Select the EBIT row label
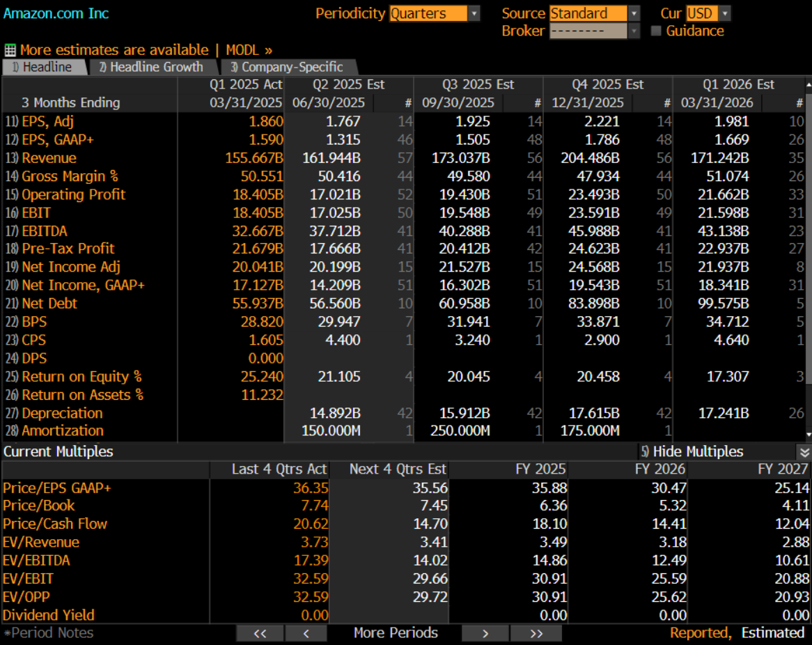The image size is (812, 645). (36, 213)
